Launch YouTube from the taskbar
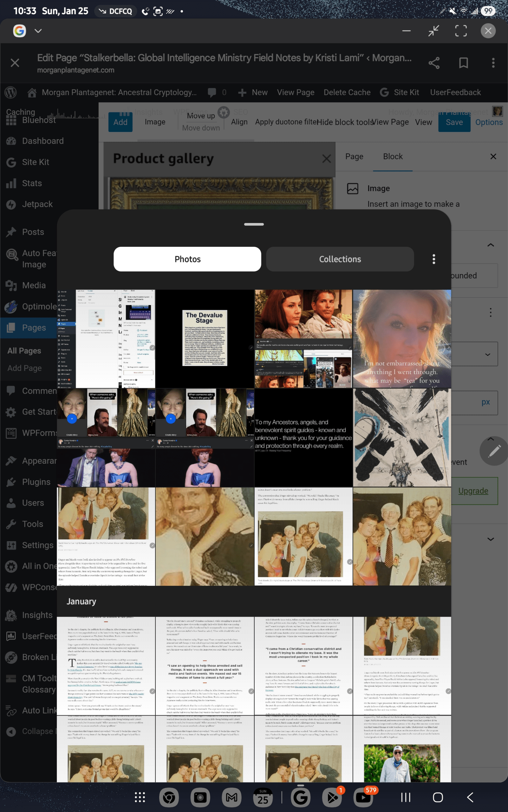The height and width of the screenshot is (812, 508). [363, 797]
